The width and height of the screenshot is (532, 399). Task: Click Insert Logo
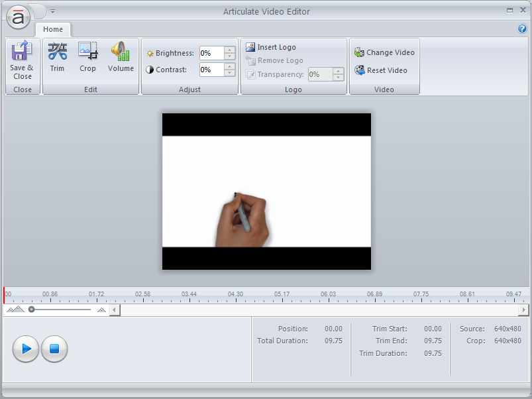point(271,47)
